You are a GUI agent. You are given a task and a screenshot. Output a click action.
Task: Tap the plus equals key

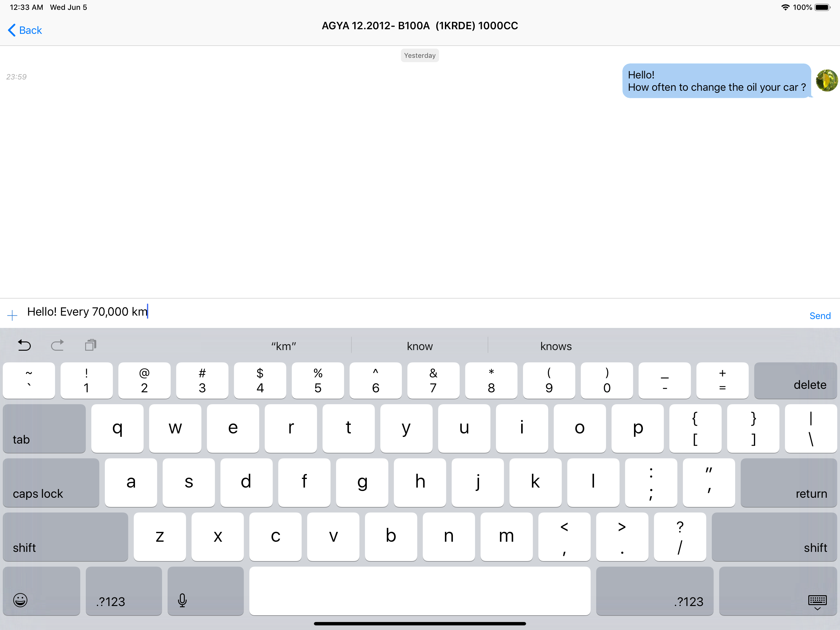tap(722, 381)
